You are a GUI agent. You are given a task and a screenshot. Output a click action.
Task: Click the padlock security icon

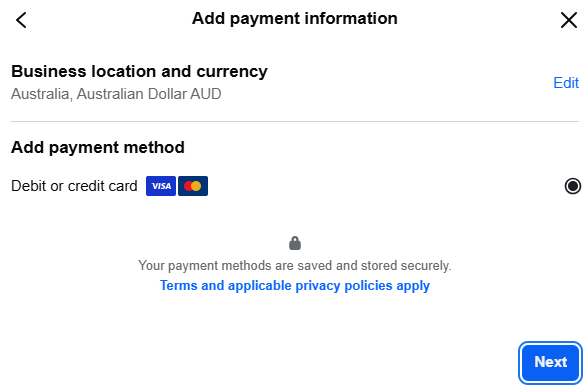click(x=295, y=243)
